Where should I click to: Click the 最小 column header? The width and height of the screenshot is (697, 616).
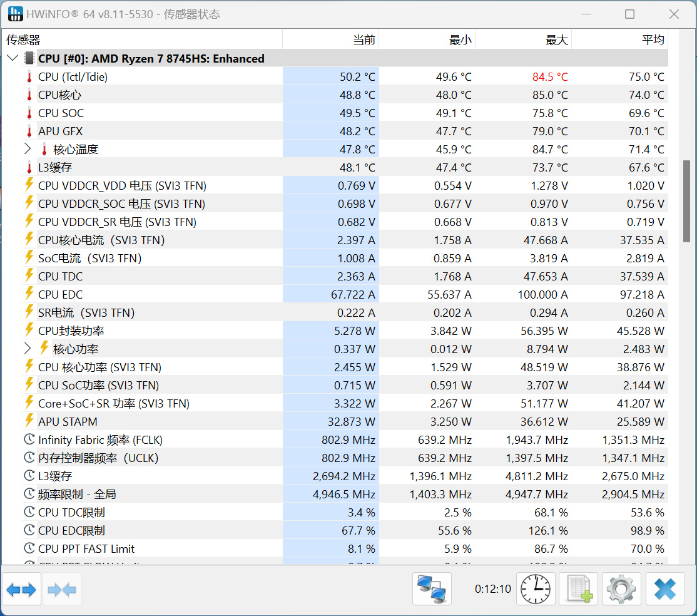pos(427,39)
